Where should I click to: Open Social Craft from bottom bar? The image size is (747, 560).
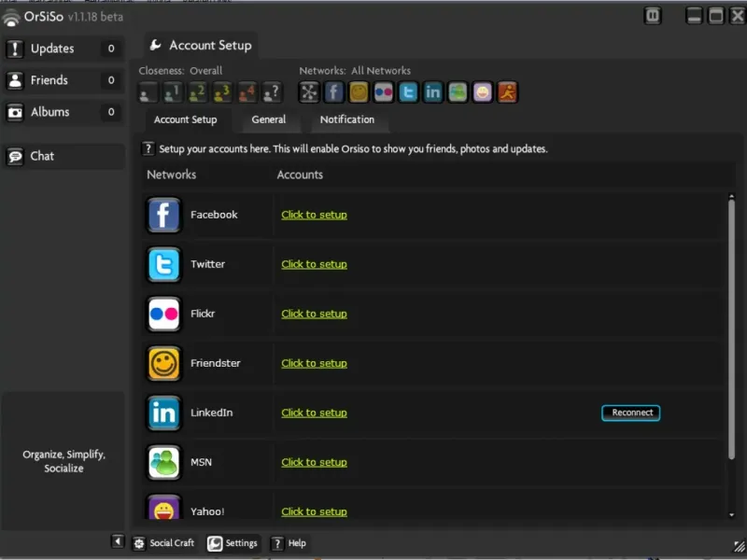click(163, 543)
